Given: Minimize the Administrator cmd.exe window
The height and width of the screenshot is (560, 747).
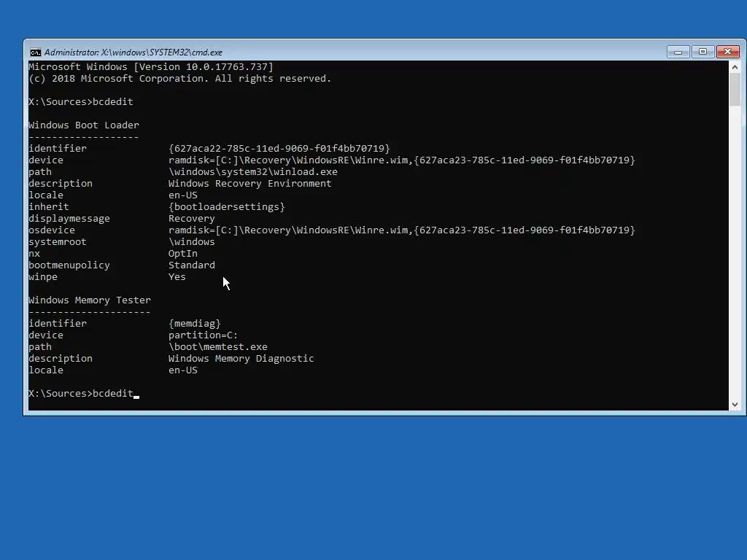Looking at the screenshot, I should (678, 52).
